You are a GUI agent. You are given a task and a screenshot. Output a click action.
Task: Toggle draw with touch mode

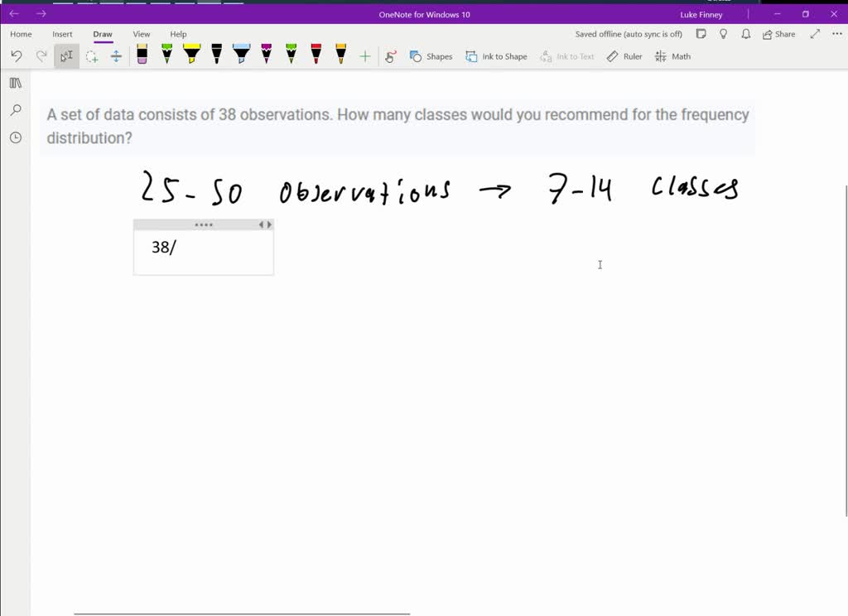coord(391,56)
